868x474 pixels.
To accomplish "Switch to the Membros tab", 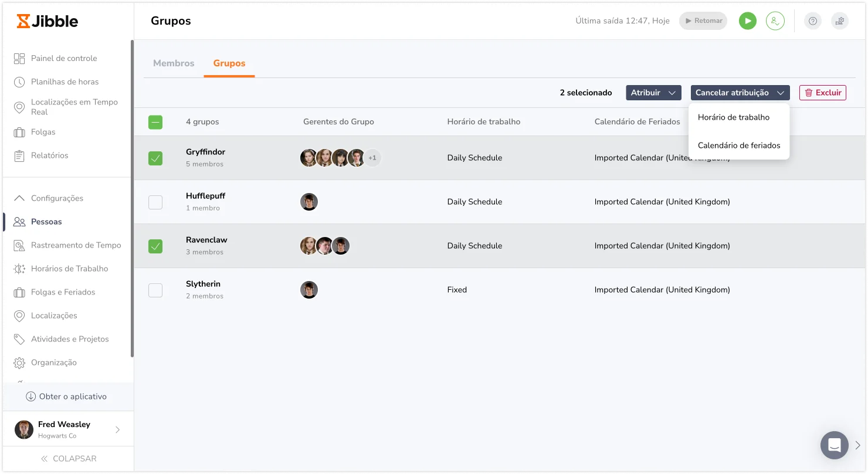I will click(x=174, y=63).
